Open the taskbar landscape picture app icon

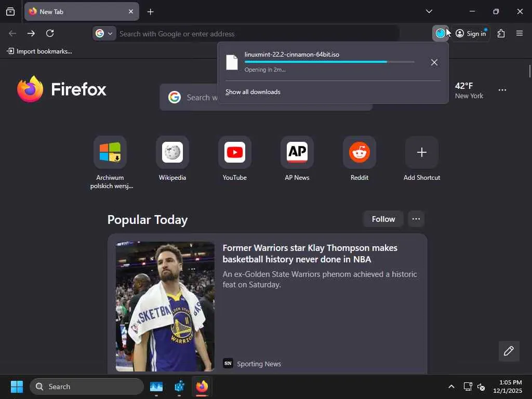click(156, 387)
